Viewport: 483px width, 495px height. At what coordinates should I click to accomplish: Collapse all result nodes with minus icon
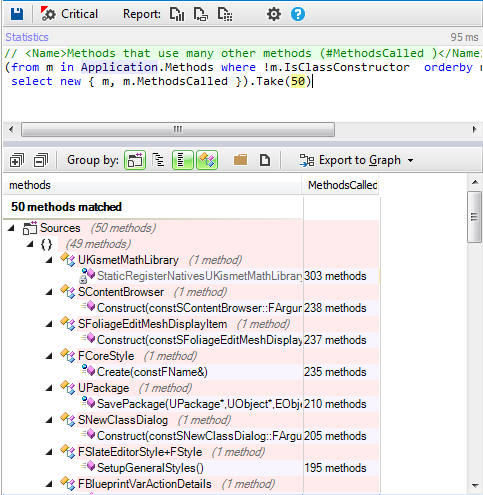click(41, 160)
